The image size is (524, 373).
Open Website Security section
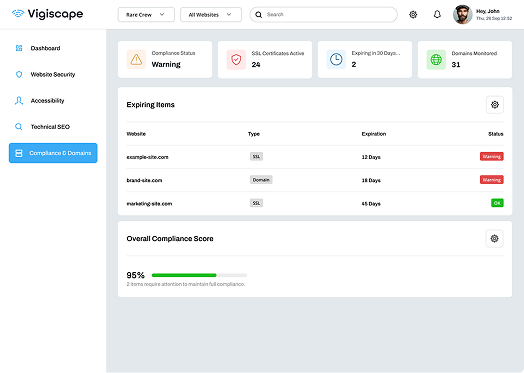click(53, 75)
